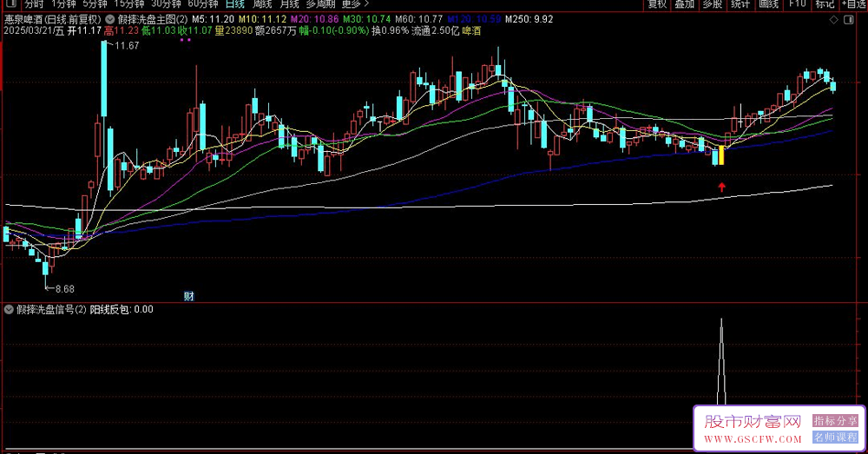Open the 更多 periods expander
Image resolution: width=868 pixels, height=454 pixels.
(x=355, y=3)
